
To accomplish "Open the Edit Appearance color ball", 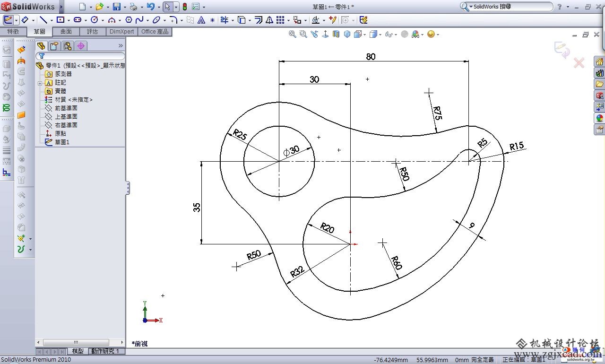I will point(415,34).
